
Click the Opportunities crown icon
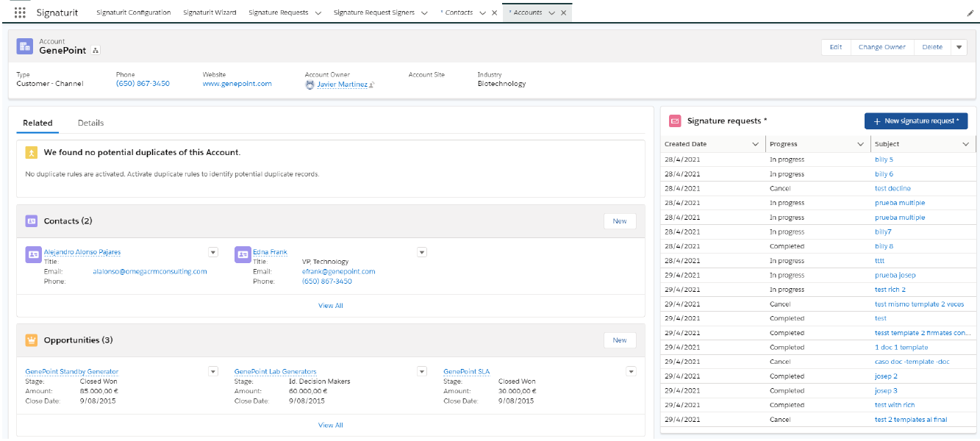31,340
